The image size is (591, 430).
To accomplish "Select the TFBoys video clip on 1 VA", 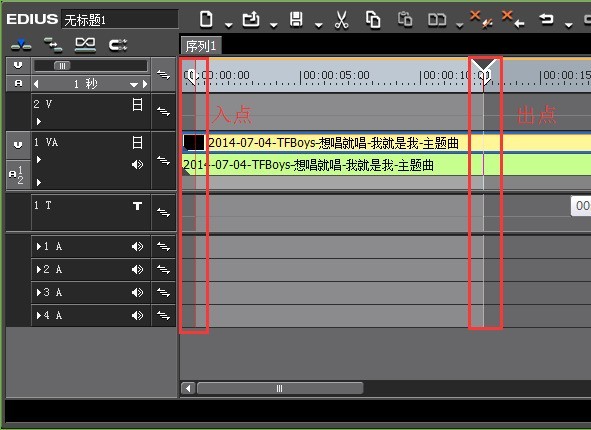I will pyautogui.click(x=386, y=143).
